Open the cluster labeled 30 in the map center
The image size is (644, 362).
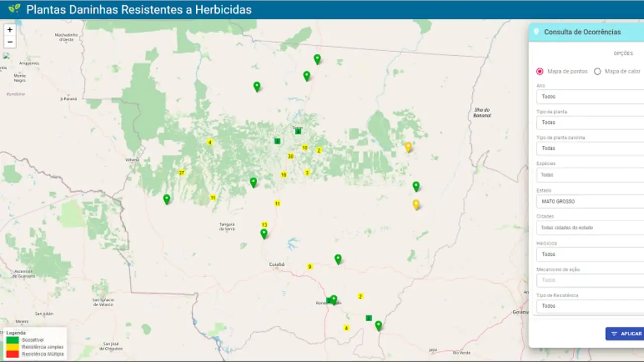pyautogui.click(x=290, y=156)
